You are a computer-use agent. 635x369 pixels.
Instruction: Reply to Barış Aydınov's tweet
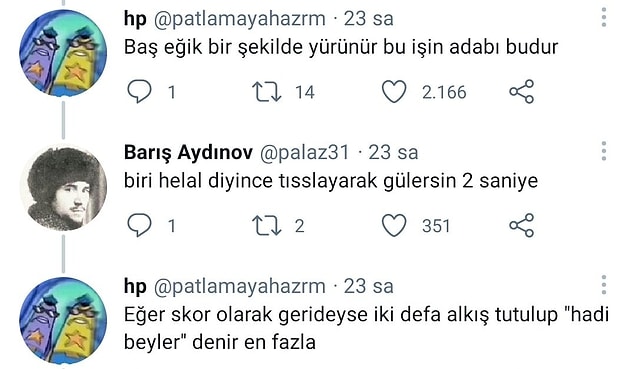[x=139, y=225]
